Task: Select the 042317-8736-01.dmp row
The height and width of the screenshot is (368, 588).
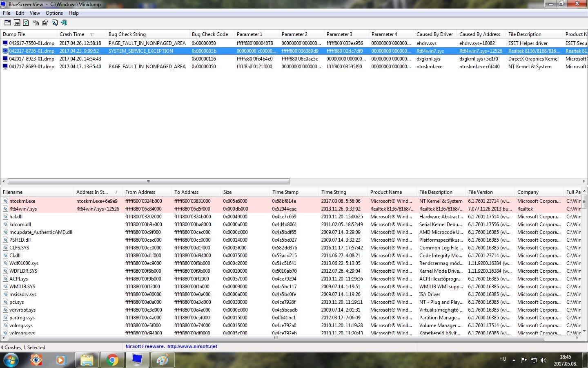Action: (x=294, y=51)
